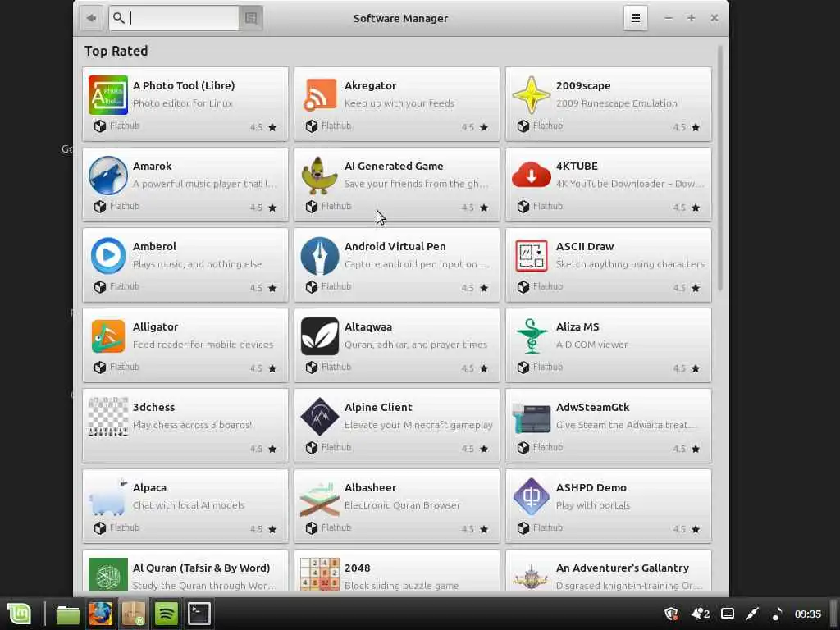This screenshot has width=840, height=630.
Task: Open the Akregator app icon
Action: point(320,95)
